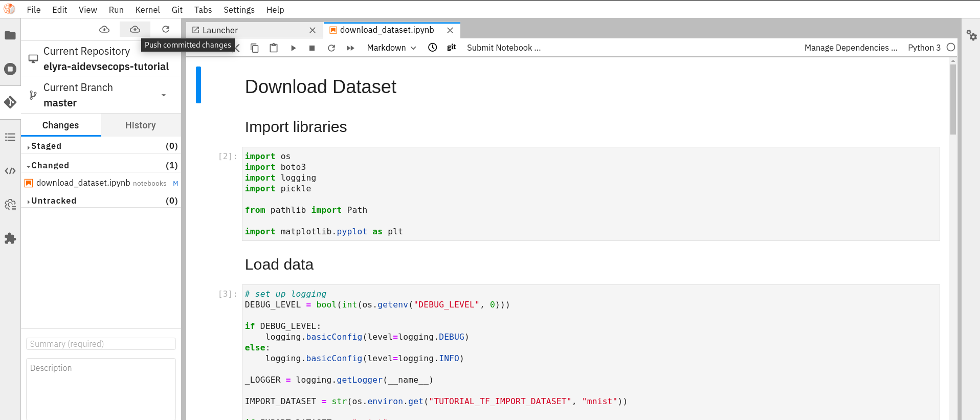Viewport: 980px width, 420px height.
Task: Click inside the import libraries code cell
Action: 591,194
